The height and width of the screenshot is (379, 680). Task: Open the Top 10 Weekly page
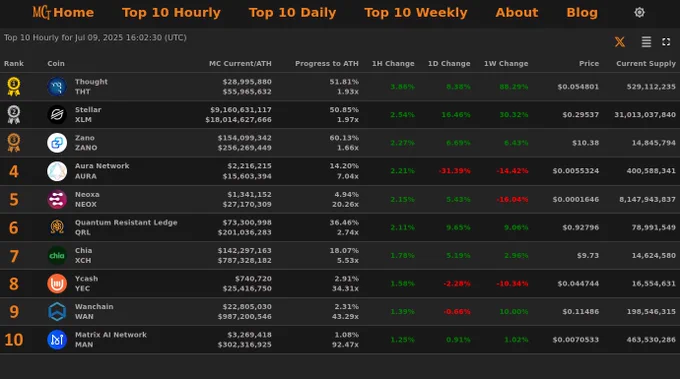[x=415, y=13]
